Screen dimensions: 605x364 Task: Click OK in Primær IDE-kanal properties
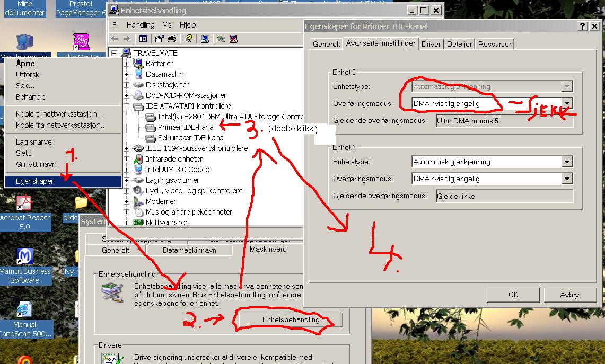(513, 295)
